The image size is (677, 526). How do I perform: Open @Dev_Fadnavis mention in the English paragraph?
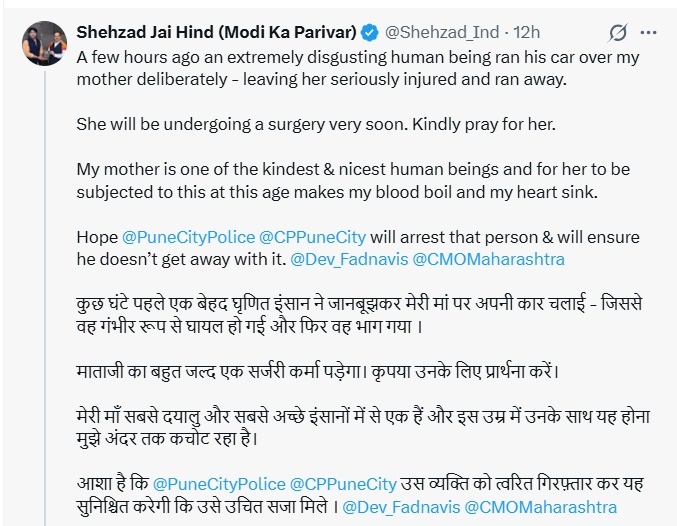[x=343, y=260]
